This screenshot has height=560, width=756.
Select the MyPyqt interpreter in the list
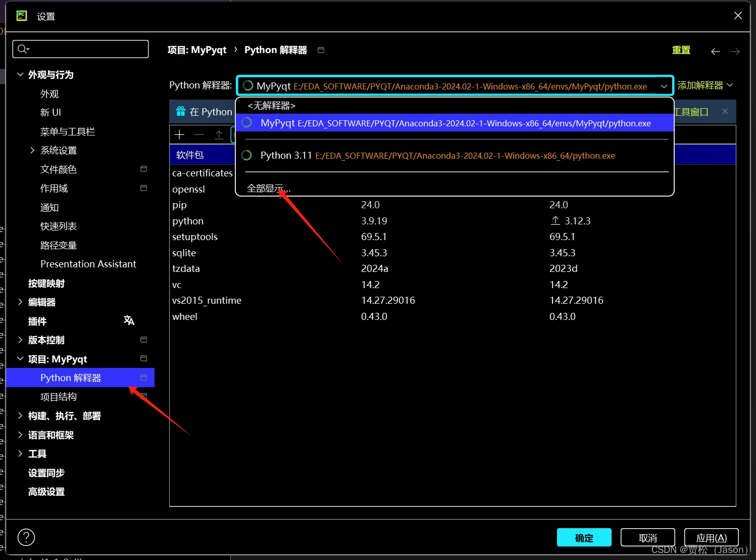click(455, 123)
